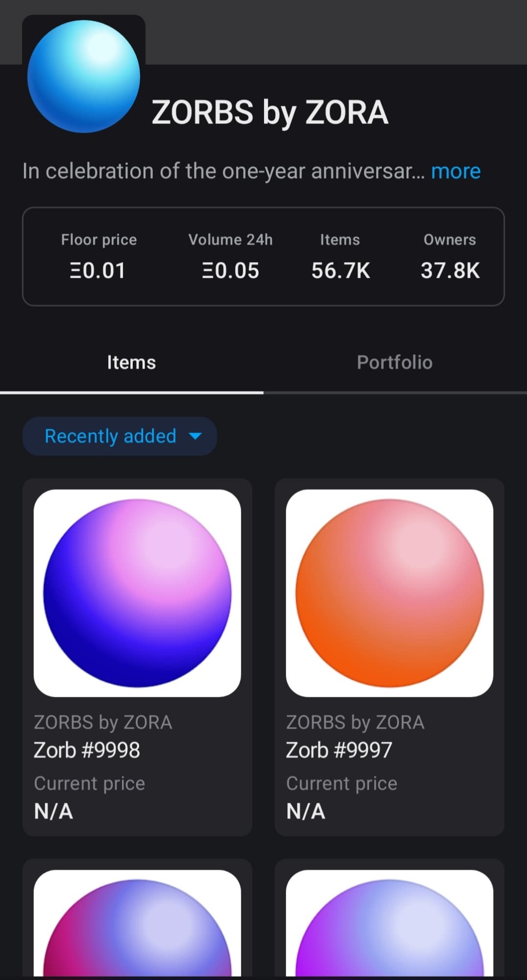Tap the ZORBS collection blue orb avatar

pyautogui.click(x=84, y=76)
